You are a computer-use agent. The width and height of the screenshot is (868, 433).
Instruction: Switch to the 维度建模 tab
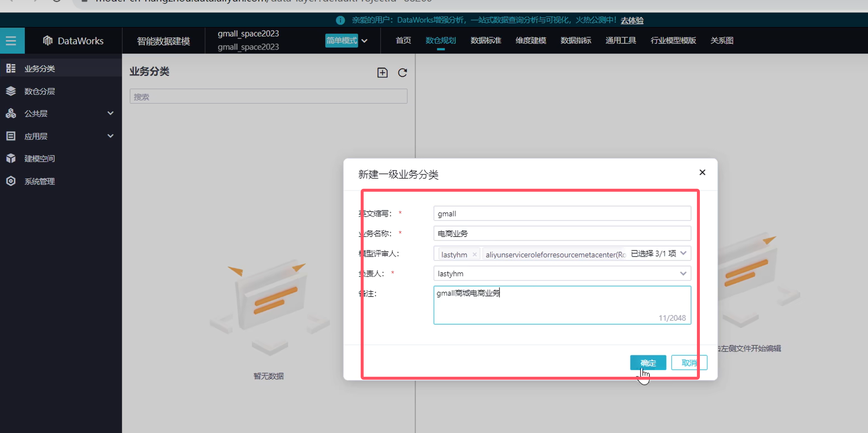coord(531,40)
